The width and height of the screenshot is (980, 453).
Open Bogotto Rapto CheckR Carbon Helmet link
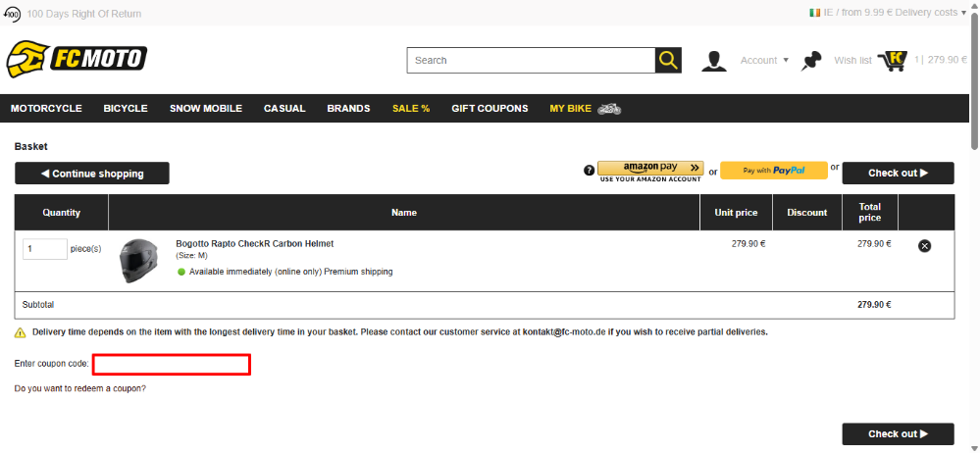pyautogui.click(x=254, y=244)
